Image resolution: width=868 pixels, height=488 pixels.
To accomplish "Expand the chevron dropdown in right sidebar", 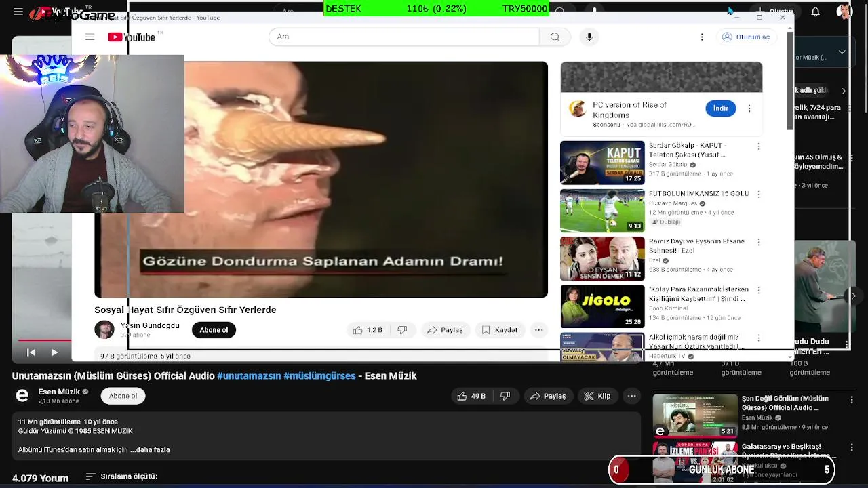I will tap(842, 52).
